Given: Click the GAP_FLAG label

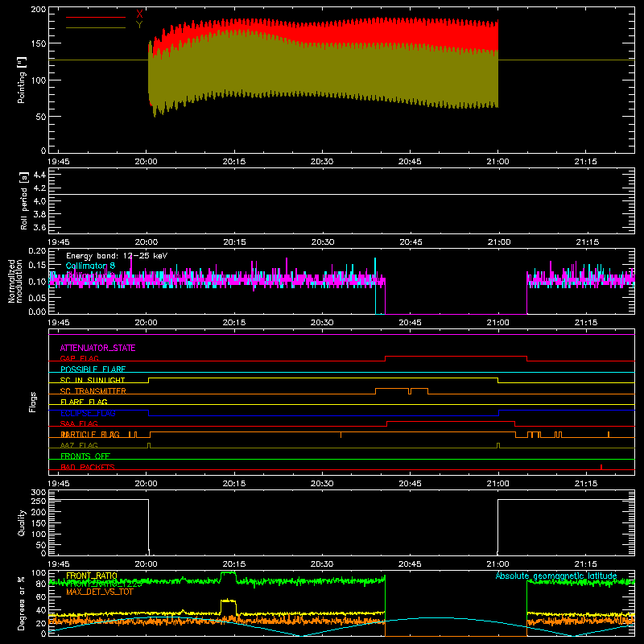Looking at the screenshot, I should (x=79, y=358).
